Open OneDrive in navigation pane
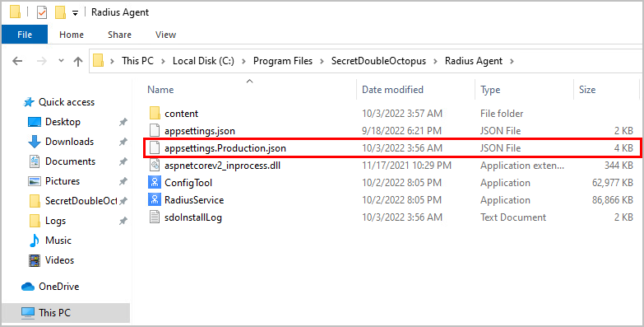 pyautogui.click(x=59, y=287)
